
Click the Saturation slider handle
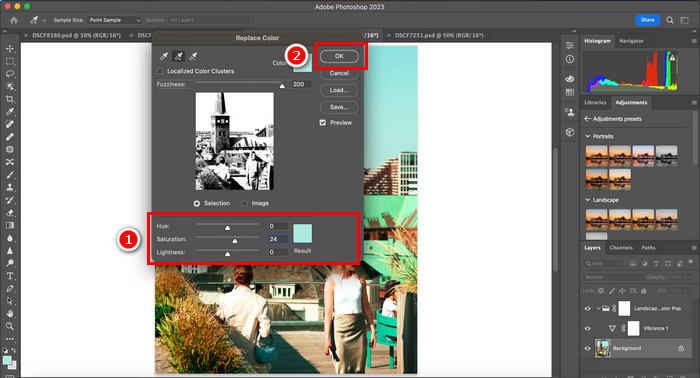[235, 241]
